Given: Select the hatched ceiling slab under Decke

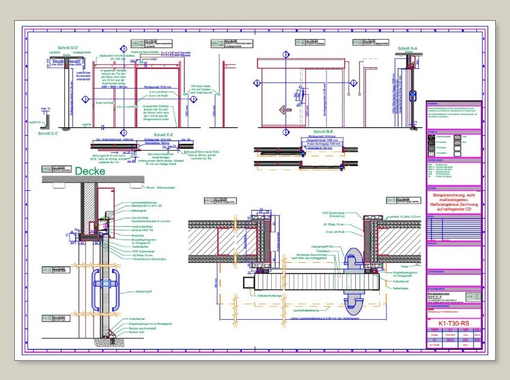Looking at the screenshot, I should [93, 180].
